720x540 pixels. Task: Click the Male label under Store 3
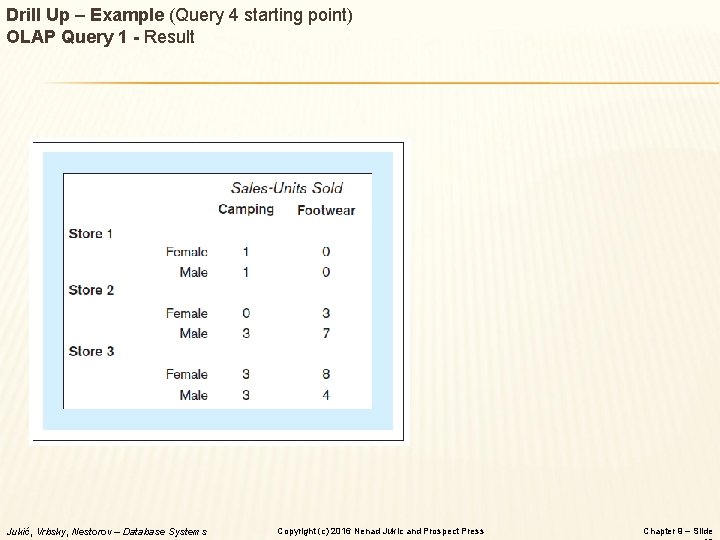point(193,395)
